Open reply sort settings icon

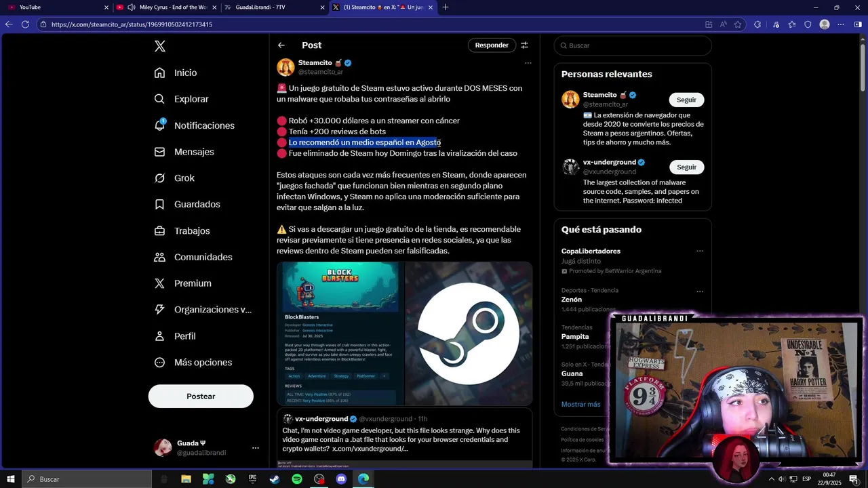click(524, 45)
